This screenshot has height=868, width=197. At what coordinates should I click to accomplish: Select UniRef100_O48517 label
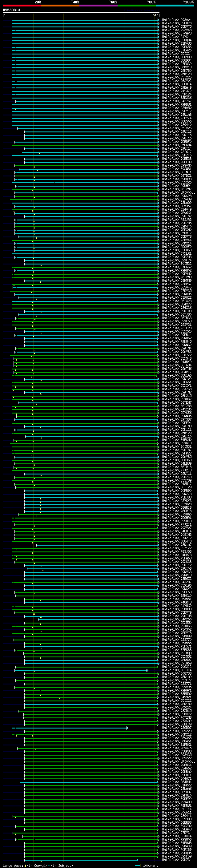tap(177, 484)
